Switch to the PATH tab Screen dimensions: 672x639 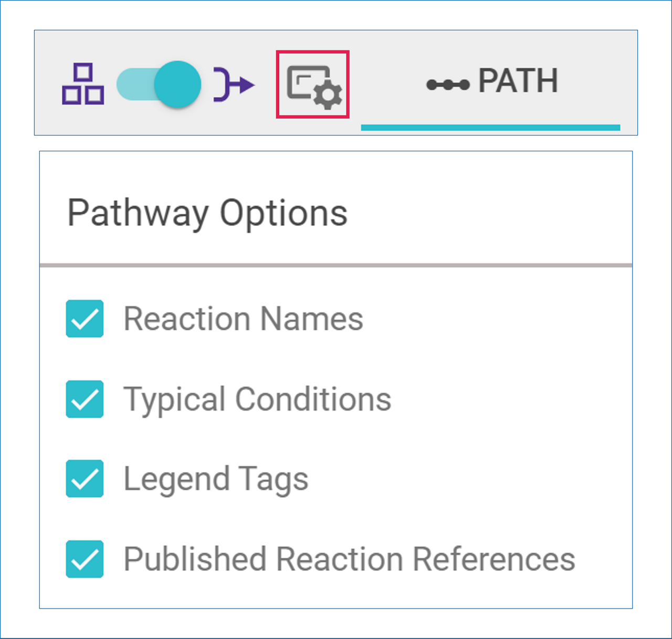[x=517, y=81]
